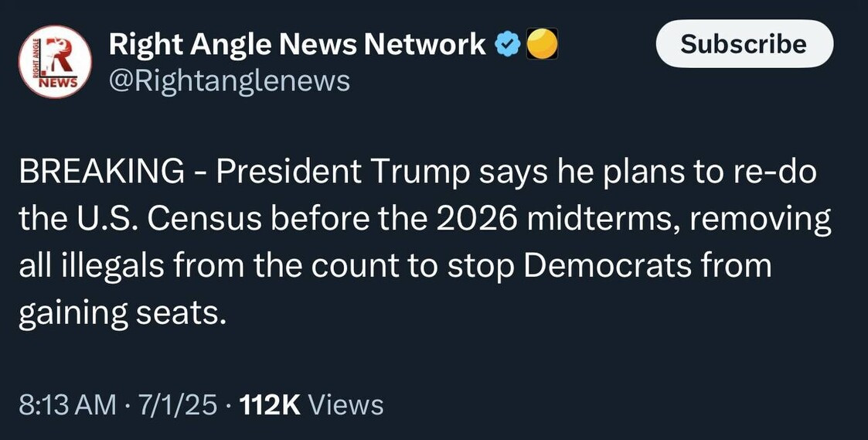Click the Views label in footer

click(x=346, y=404)
